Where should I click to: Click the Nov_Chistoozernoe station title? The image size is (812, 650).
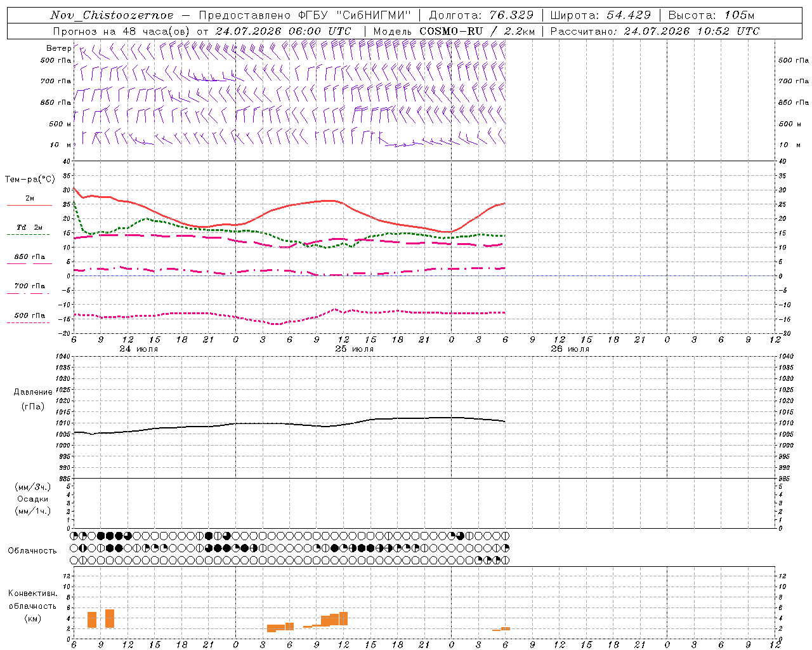click(112, 15)
